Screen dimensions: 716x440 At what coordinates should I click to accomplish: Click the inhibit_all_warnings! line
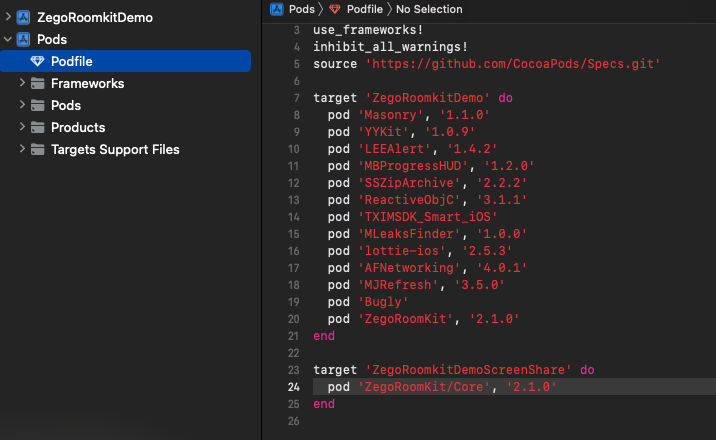390,47
